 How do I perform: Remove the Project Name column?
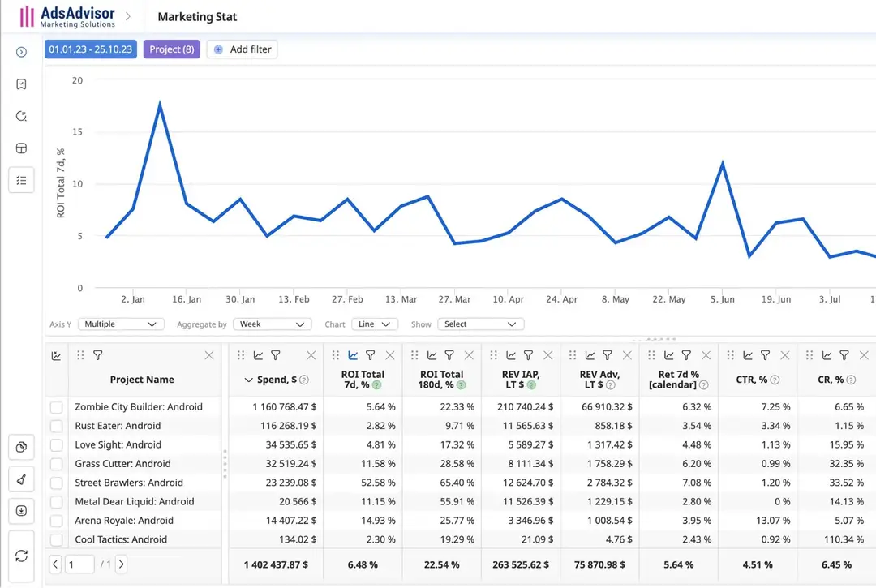pyautogui.click(x=209, y=355)
